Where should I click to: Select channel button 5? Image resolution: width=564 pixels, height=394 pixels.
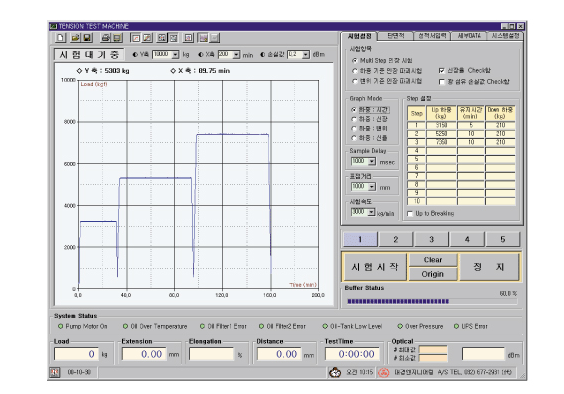(x=502, y=239)
